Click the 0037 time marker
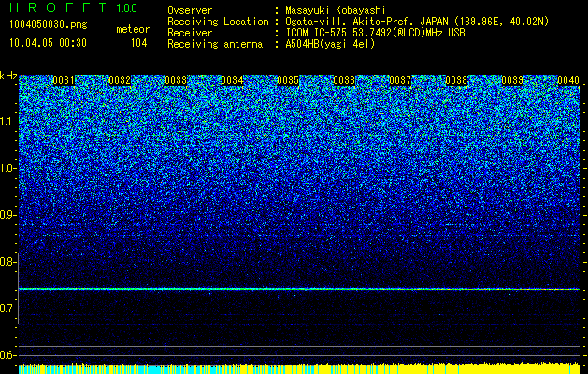Screen dimensions: 588x374 (400, 80)
